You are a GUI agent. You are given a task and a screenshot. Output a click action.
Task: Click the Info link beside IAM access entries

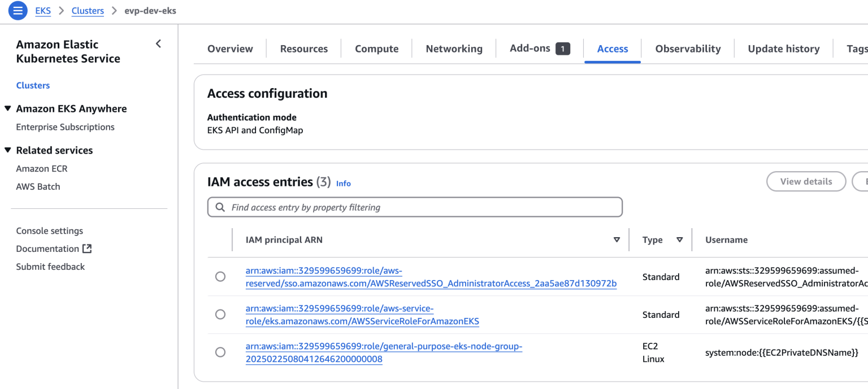point(343,183)
